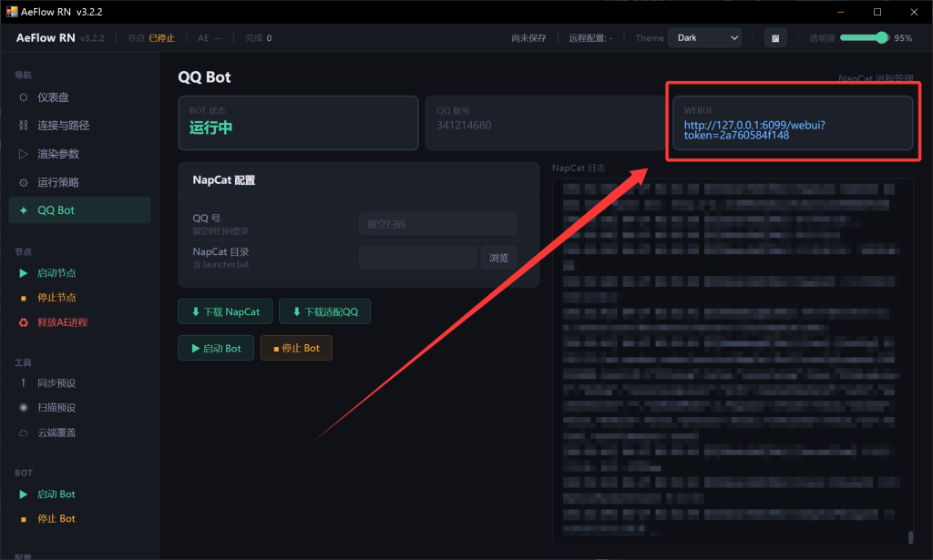The image size is (933, 560).
Task: Open 云端覆盖 via its cloud icon
Action: [x=24, y=433]
